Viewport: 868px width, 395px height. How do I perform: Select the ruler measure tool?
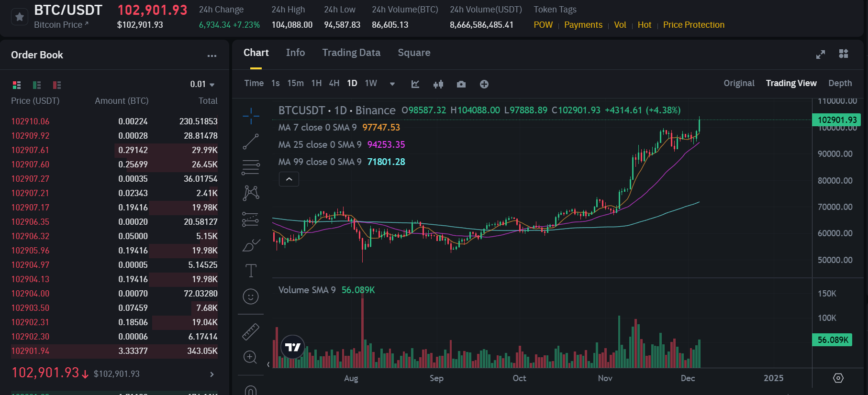(251, 331)
